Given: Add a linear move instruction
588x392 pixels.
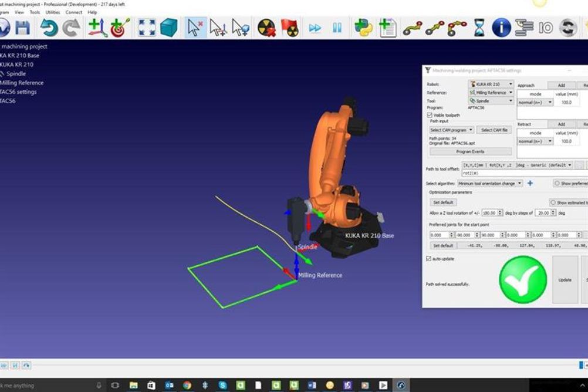Looking at the screenshot, I should click(435, 29).
